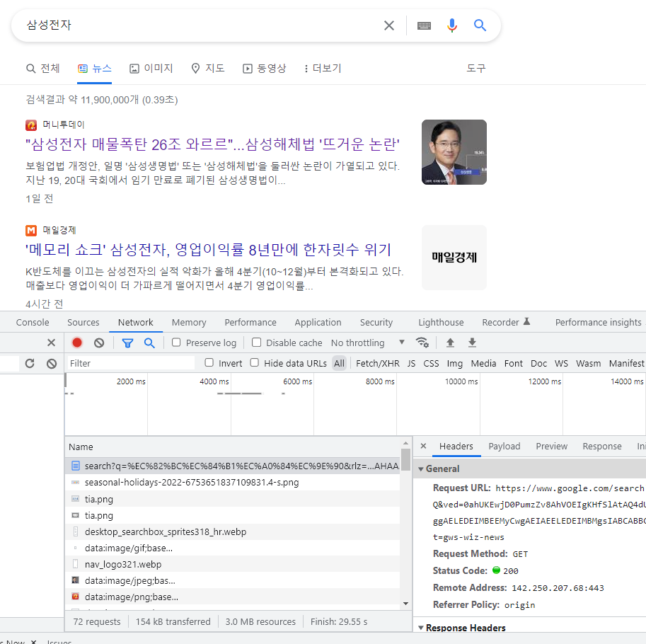Switch to the 전체 search tab
This screenshot has height=644, width=646.
pos(43,69)
